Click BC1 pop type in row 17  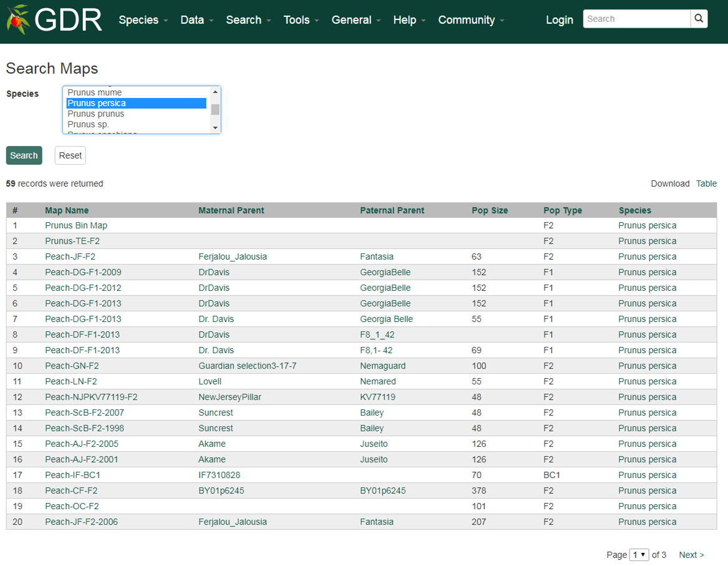tap(551, 475)
